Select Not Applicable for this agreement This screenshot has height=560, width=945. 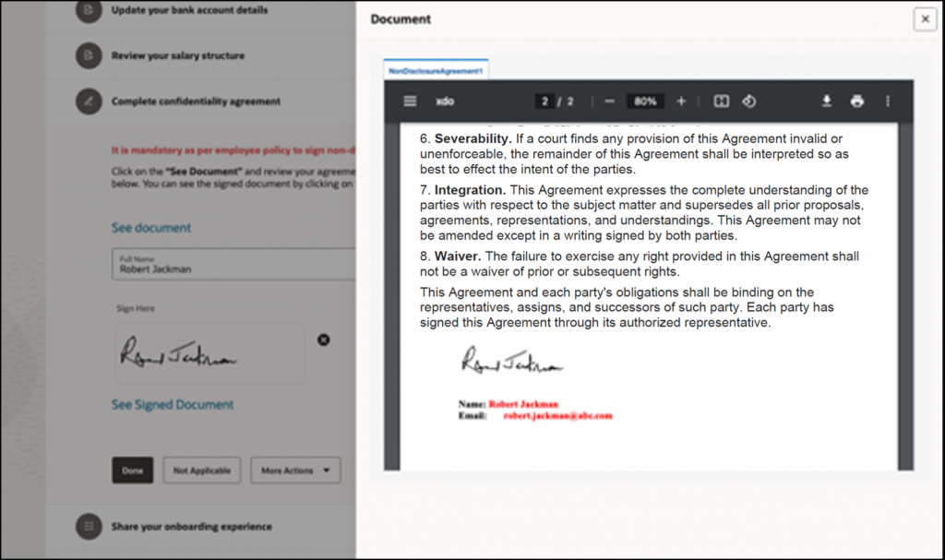pyautogui.click(x=201, y=470)
